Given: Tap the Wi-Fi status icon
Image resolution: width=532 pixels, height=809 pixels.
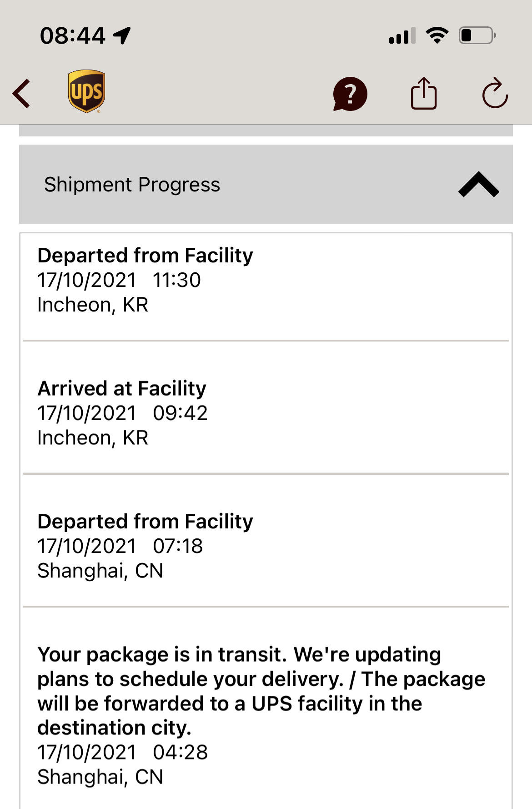Looking at the screenshot, I should 437,35.
